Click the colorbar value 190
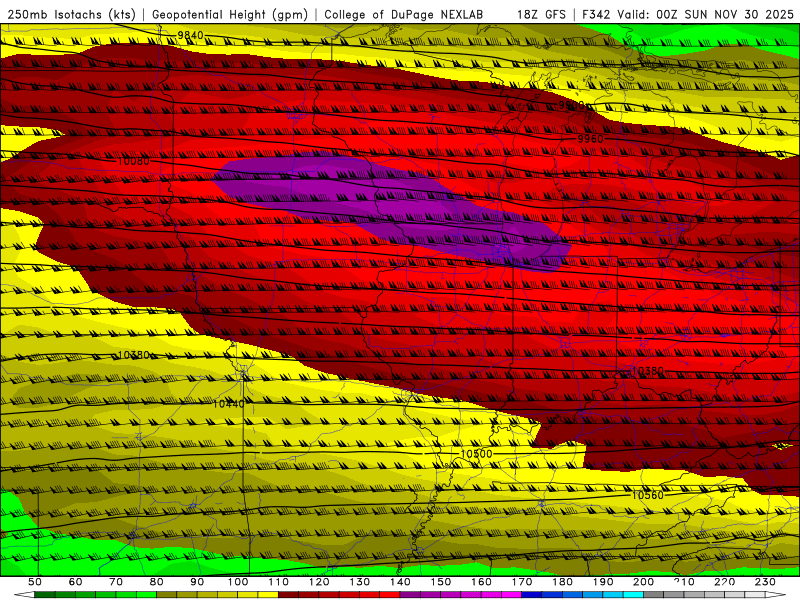This screenshot has width=800, height=600. (603, 582)
